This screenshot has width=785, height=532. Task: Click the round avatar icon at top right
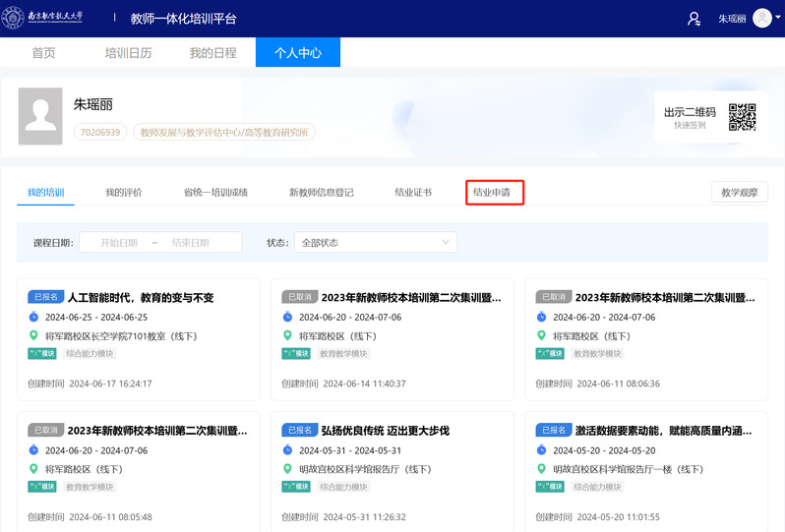(761, 19)
